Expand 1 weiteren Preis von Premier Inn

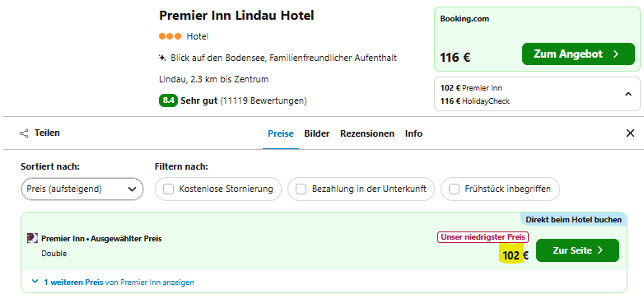click(x=113, y=283)
